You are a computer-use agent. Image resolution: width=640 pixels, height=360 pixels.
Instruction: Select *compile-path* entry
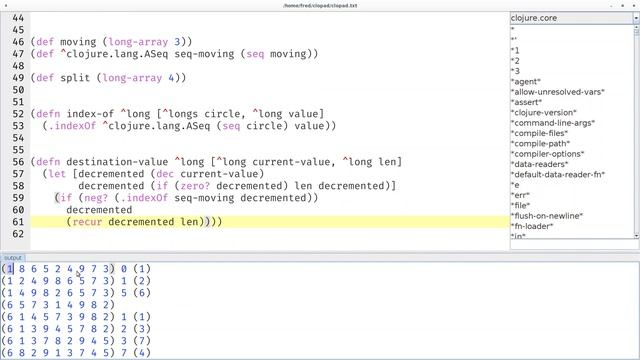(x=540, y=143)
